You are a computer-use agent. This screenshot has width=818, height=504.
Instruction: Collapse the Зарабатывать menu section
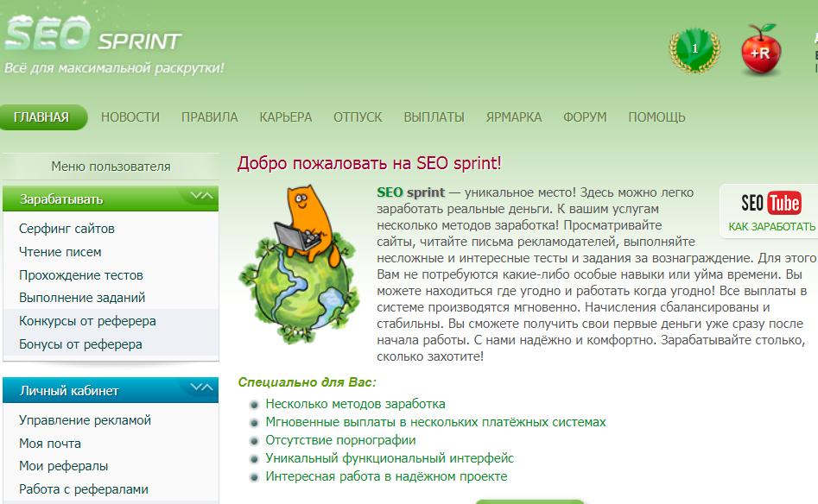tap(200, 197)
